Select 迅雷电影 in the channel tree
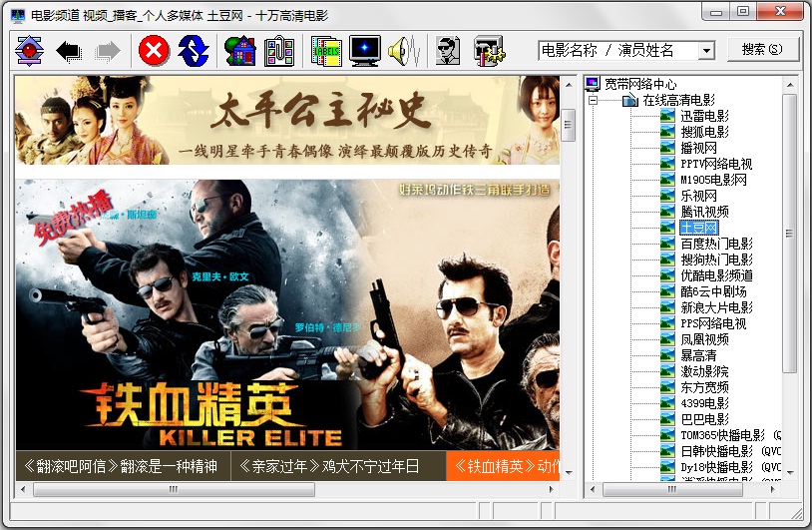The width and height of the screenshot is (812, 530). pyautogui.click(x=704, y=117)
